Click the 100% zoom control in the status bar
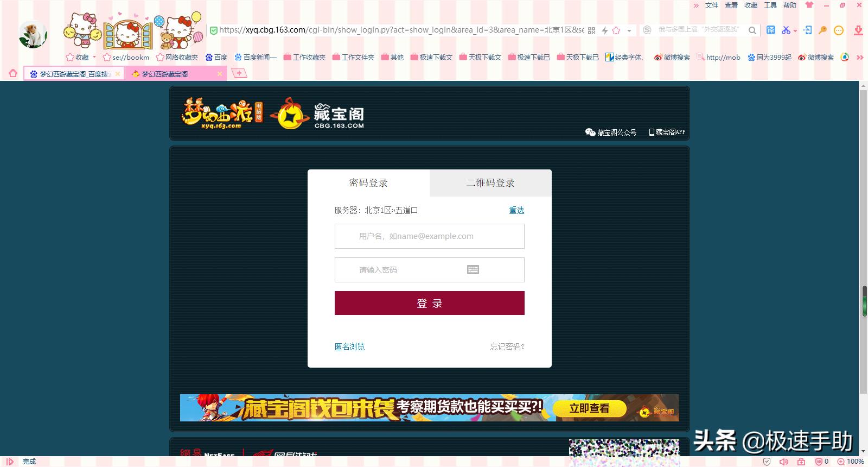868x467 pixels. [x=851, y=462]
